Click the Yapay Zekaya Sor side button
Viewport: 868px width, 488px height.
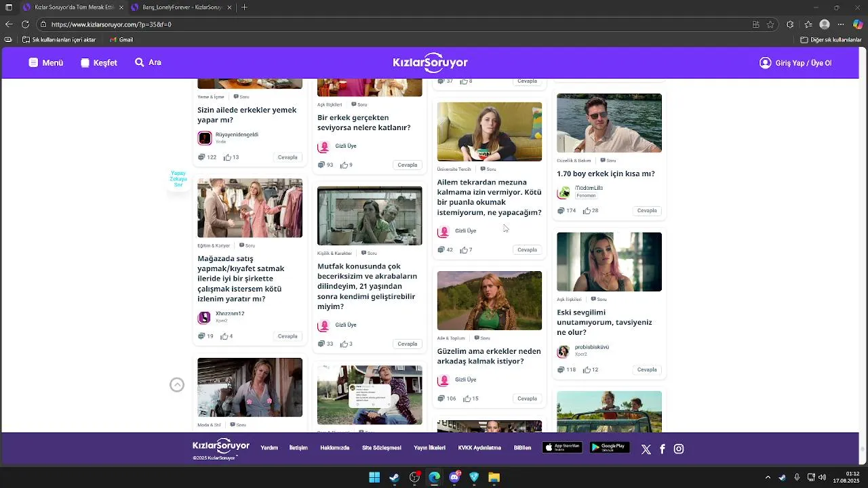tap(178, 180)
